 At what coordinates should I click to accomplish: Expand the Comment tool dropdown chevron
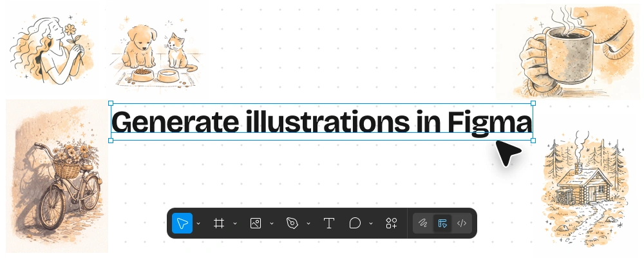point(371,224)
